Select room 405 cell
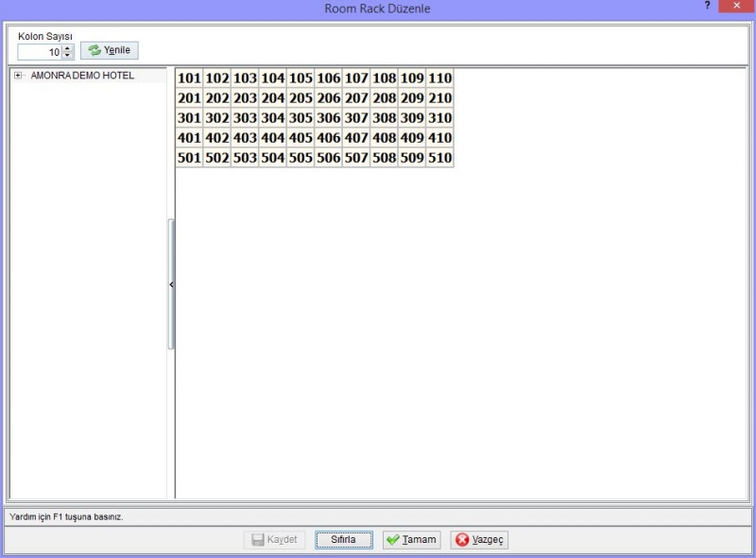756x558 pixels. 301,137
